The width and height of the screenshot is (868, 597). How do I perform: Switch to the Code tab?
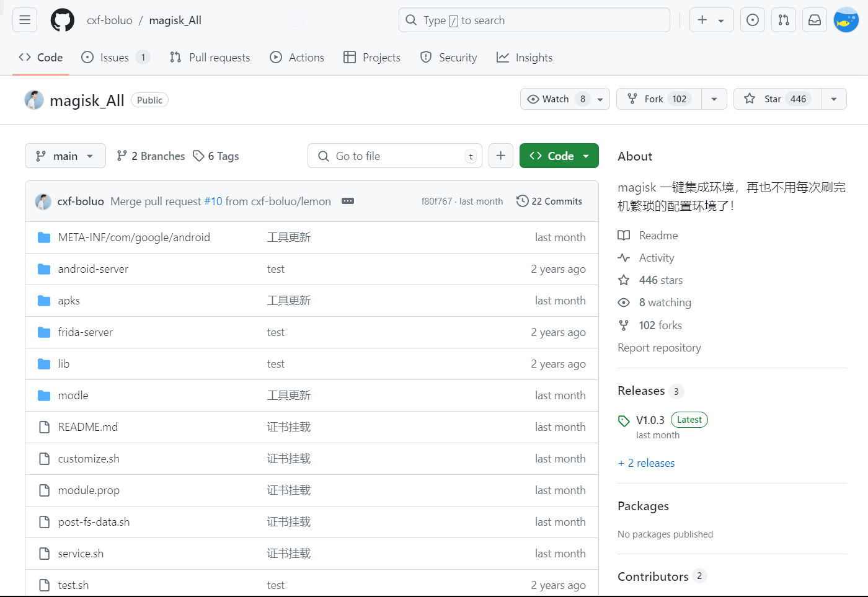[41, 58]
